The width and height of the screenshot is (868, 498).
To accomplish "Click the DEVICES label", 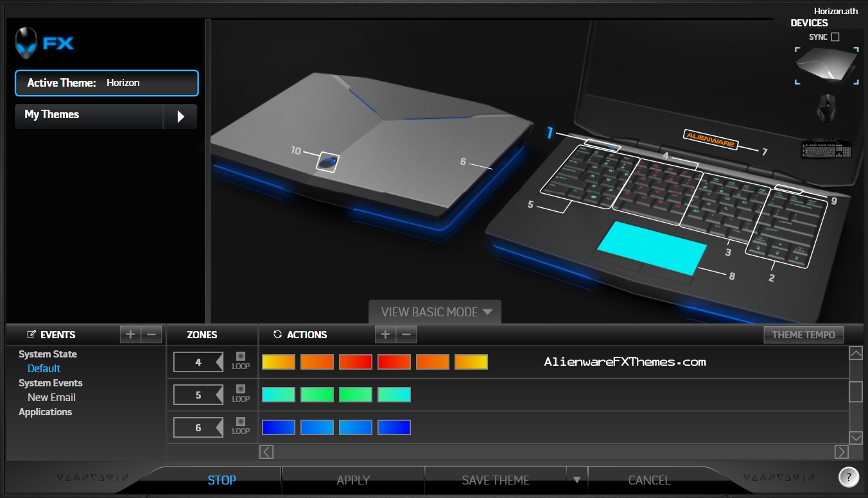I will (809, 23).
